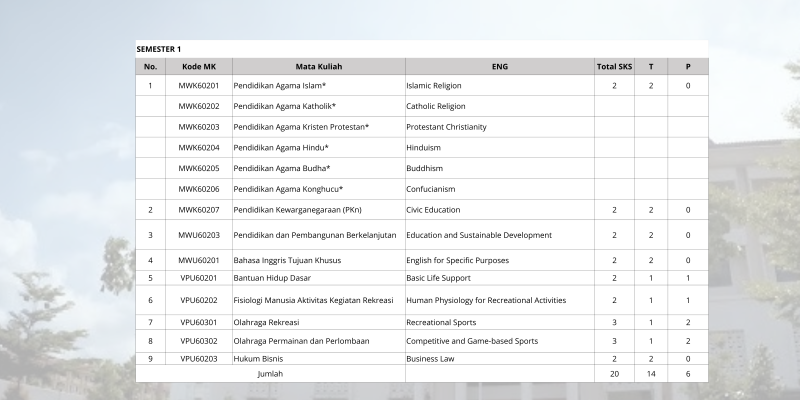Image resolution: width=800 pixels, height=400 pixels.
Task: Select course code MWK60203
Action: click(199, 127)
